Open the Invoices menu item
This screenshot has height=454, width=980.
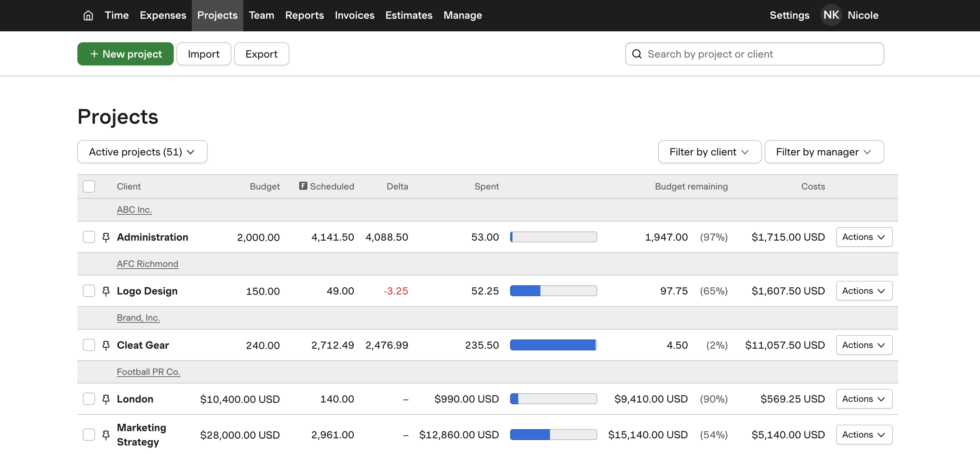click(x=354, y=15)
